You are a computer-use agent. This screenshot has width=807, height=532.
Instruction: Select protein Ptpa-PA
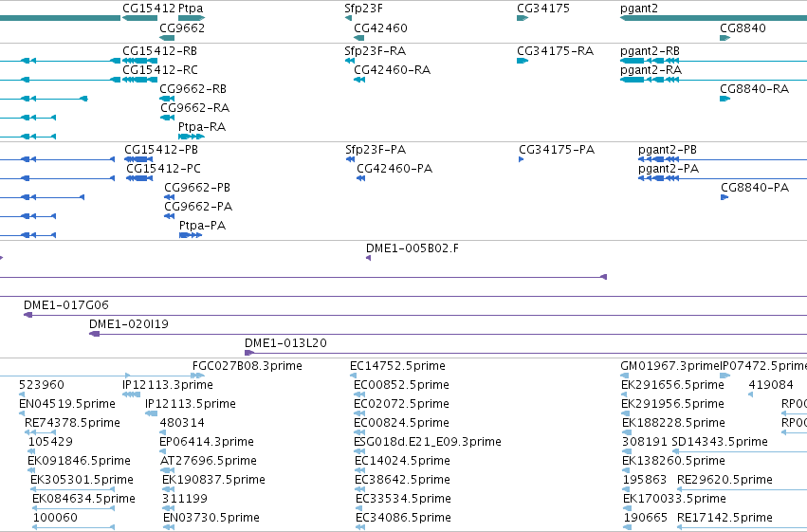(x=202, y=226)
